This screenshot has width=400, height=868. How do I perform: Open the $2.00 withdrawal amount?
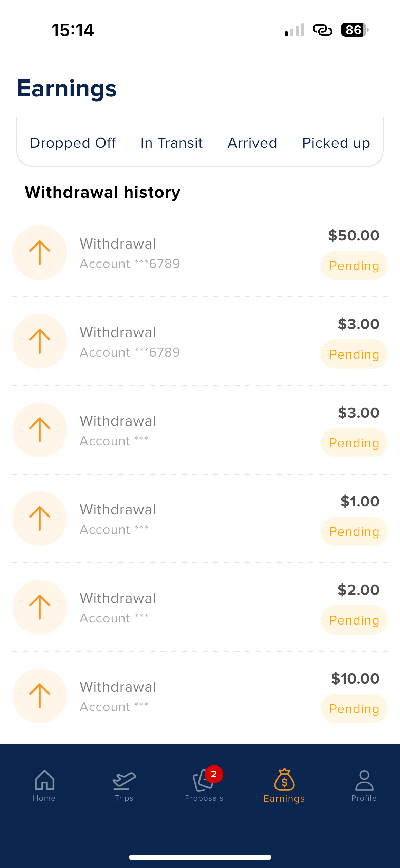(358, 590)
